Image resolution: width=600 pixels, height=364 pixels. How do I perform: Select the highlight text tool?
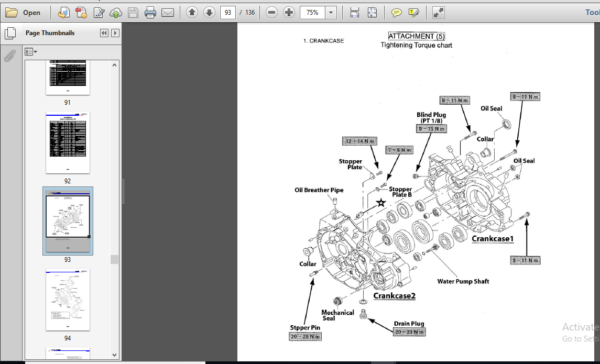click(413, 13)
